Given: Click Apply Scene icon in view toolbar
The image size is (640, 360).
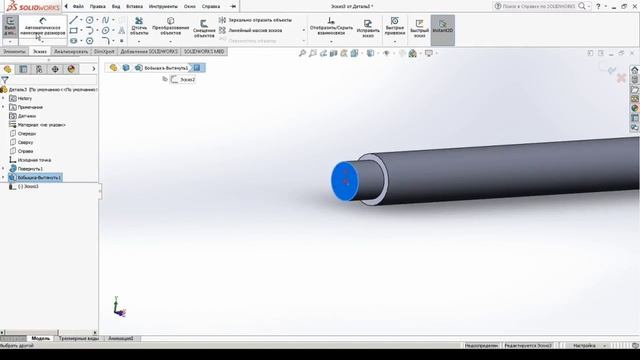Looking at the screenshot, I should tap(413, 53).
